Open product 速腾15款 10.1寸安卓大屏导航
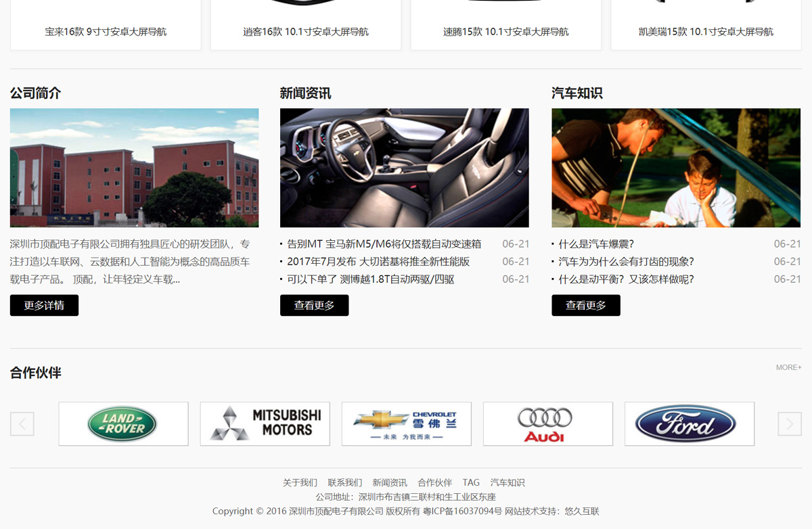 pyautogui.click(x=505, y=32)
